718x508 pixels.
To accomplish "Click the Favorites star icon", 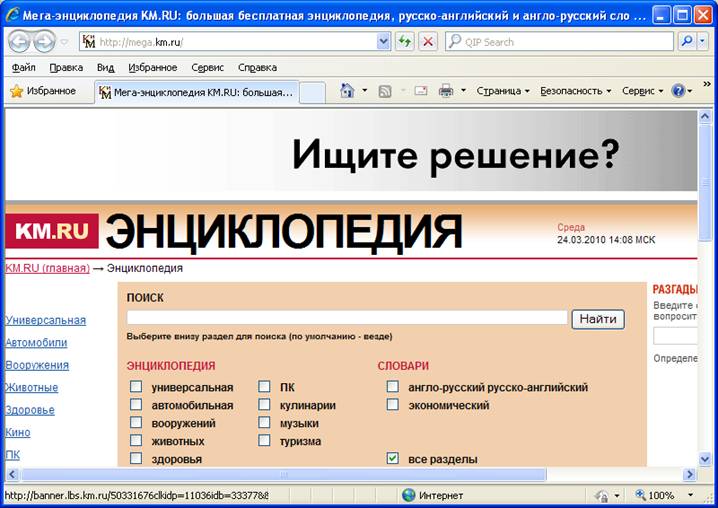I will point(16,91).
